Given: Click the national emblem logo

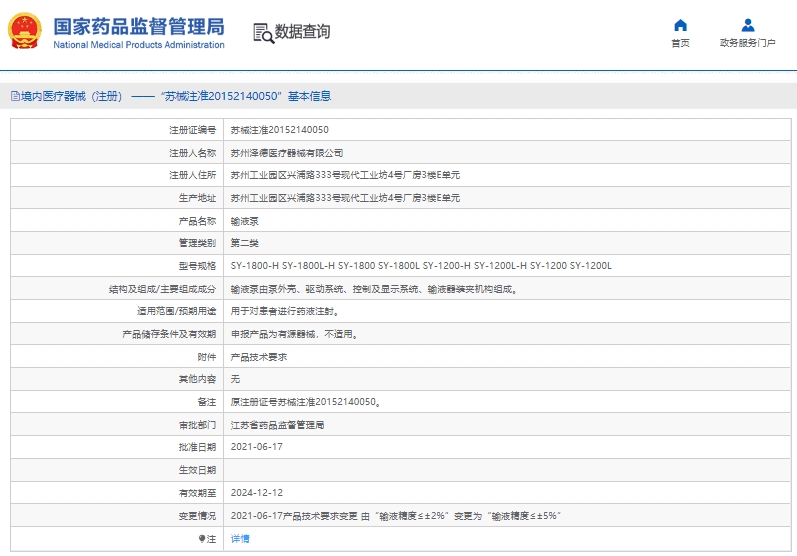Looking at the screenshot, I should [25, 31].
